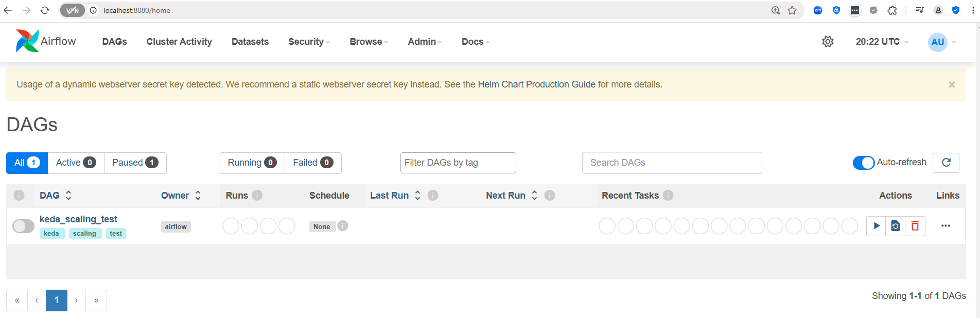Unpause the keda_scaling_test DAG toggle
This screenshot has height=318, width=980.
coord(23,226)
